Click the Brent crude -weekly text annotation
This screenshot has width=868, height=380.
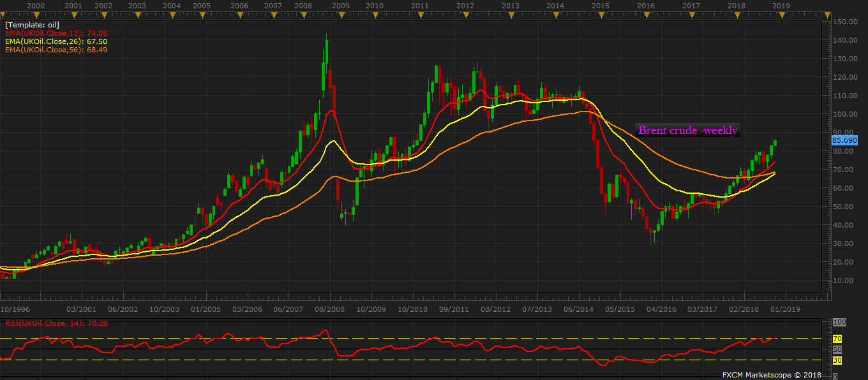click(688, 131)
